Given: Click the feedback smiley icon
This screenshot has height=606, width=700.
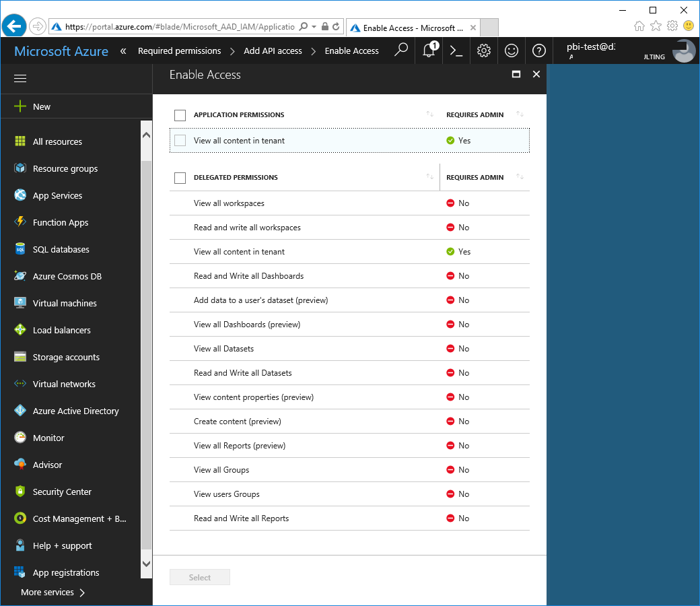Looking at the screenshot, I should click(512, 50).
